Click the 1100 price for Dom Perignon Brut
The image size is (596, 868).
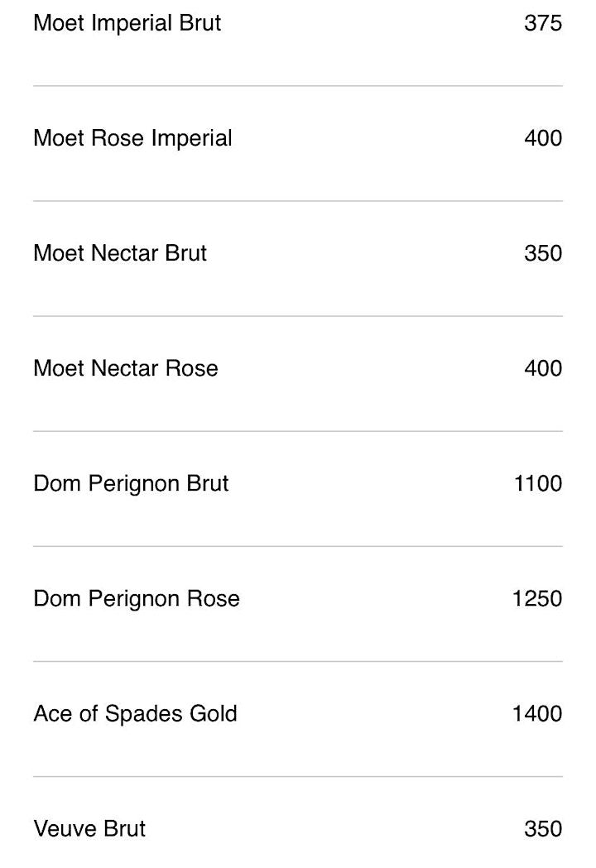click(538, 483)
